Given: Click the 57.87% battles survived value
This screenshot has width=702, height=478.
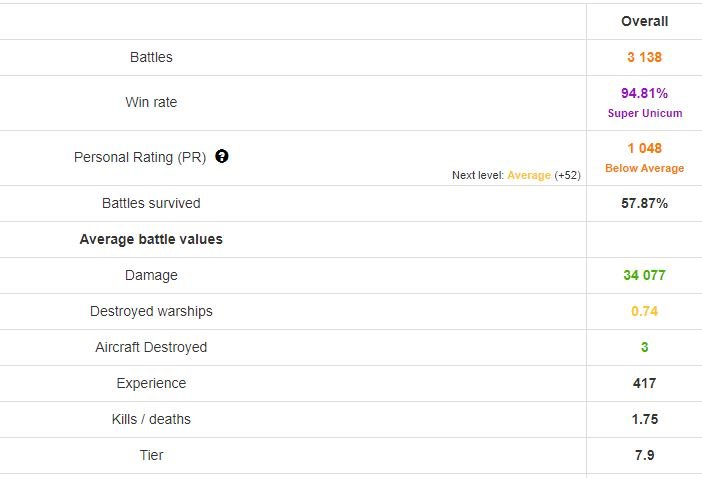Looking at the screenshot, I should 644,203.
